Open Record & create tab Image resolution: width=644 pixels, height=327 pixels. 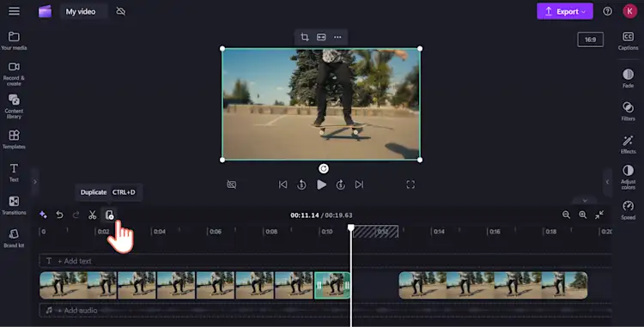(x=14, y=74)
